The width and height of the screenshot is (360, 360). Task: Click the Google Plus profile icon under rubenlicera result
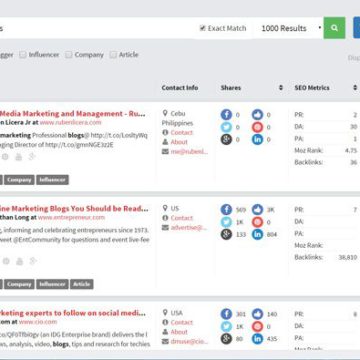click(32, 157)
